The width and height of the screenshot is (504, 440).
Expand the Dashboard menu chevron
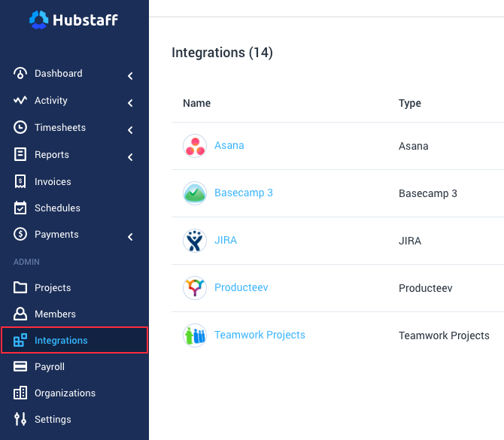coord(130,76)
